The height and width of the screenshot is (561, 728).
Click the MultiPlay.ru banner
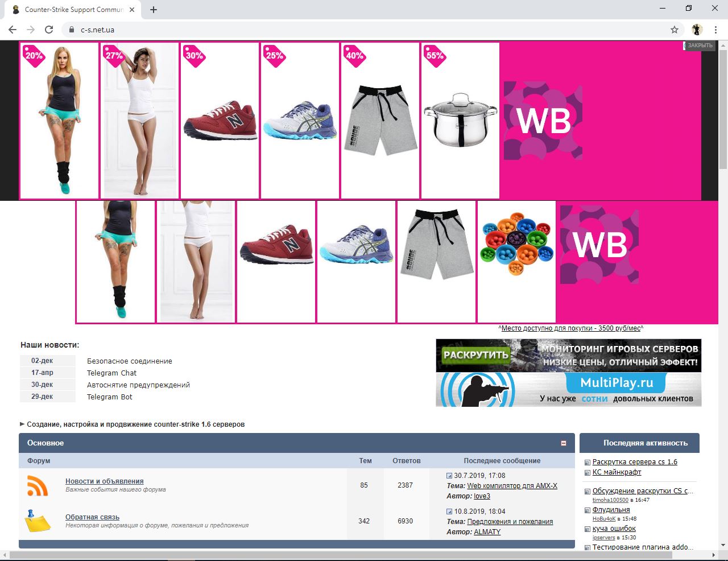(569, 390)
